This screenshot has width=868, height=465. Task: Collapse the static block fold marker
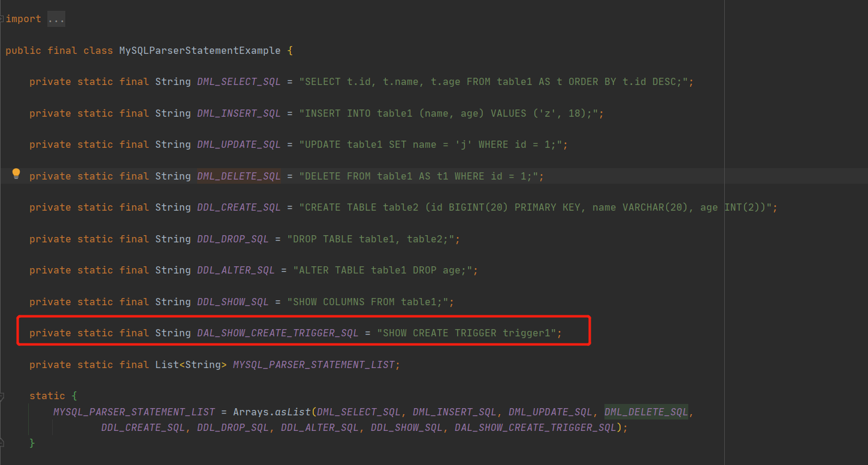pos(2,396)
